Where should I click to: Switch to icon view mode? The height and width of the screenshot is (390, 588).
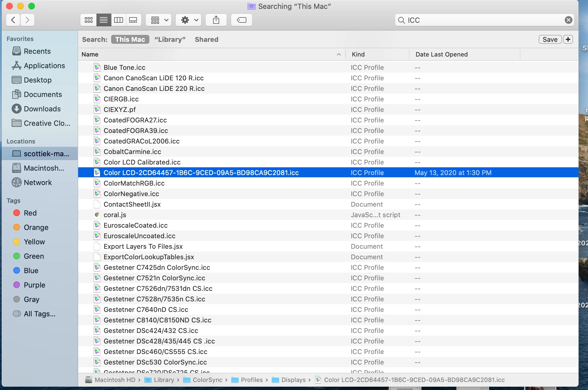pos(88,20)
